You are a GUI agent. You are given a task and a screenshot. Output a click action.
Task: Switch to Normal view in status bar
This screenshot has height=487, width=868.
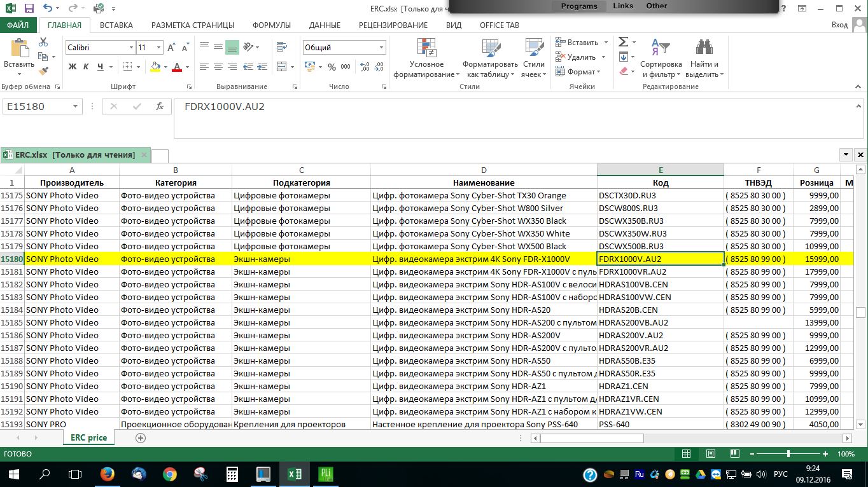pos(686,454)
